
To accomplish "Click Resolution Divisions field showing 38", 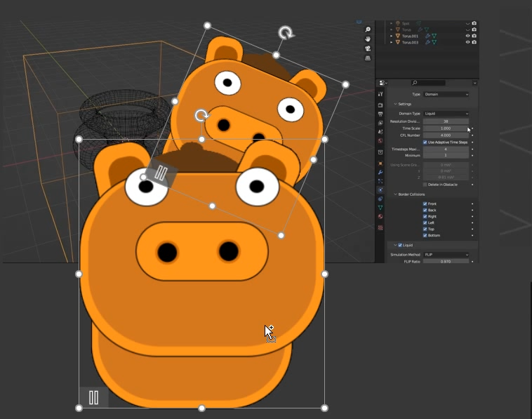I will point(446,121).
